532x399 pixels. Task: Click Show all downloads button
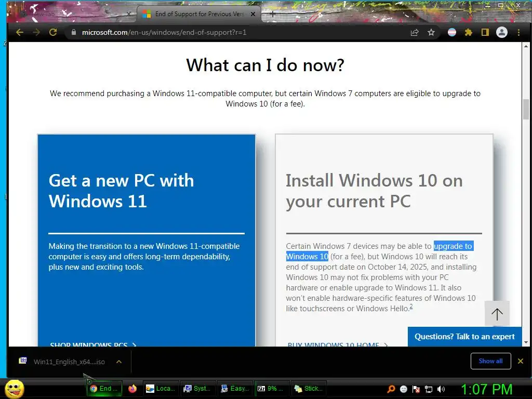point(490,361)
